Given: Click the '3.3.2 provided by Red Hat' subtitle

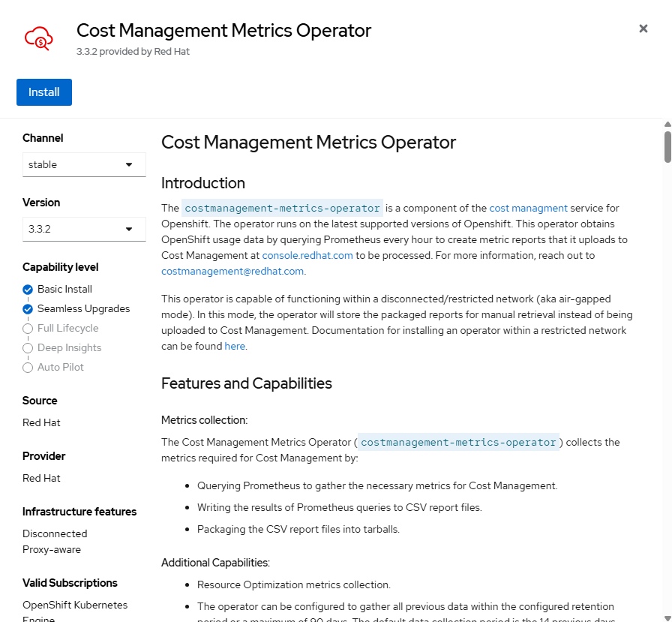Looking at the screenshot, I should [133, 52].
